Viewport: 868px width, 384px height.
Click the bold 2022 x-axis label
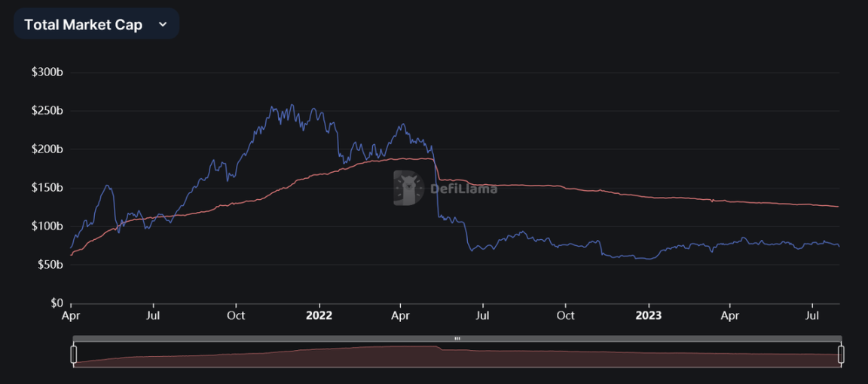coord(319,315)
